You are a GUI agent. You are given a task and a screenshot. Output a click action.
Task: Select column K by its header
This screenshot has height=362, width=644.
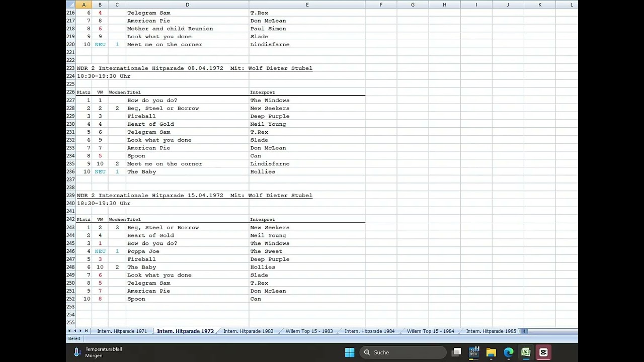pyautogui.click(x=540, y=5)
